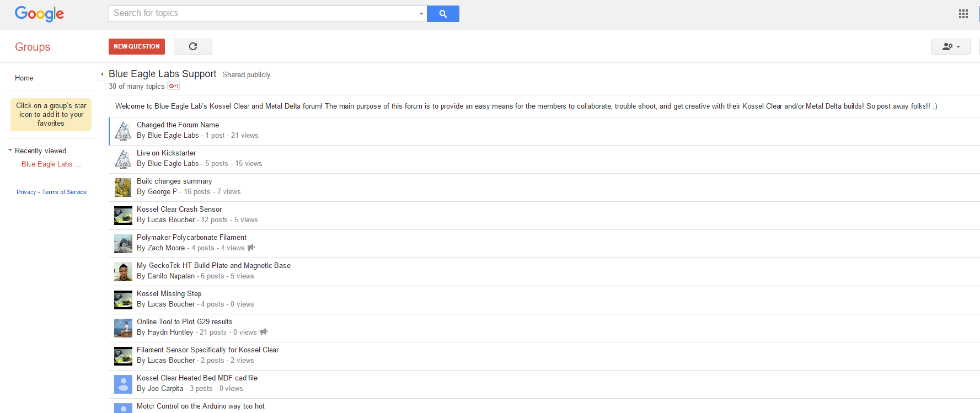Click the G+1 button next to topic count

174,86
